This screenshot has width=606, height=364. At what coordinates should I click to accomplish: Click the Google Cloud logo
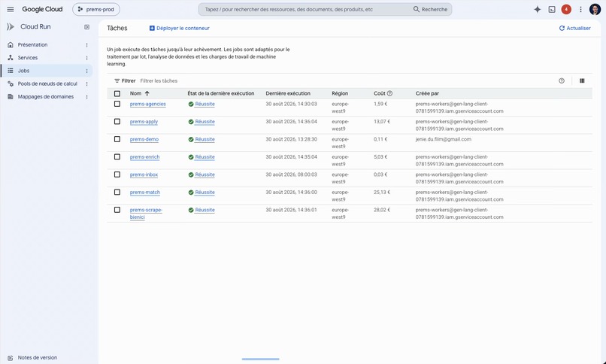pyautogui.click(x=42, y=9)
